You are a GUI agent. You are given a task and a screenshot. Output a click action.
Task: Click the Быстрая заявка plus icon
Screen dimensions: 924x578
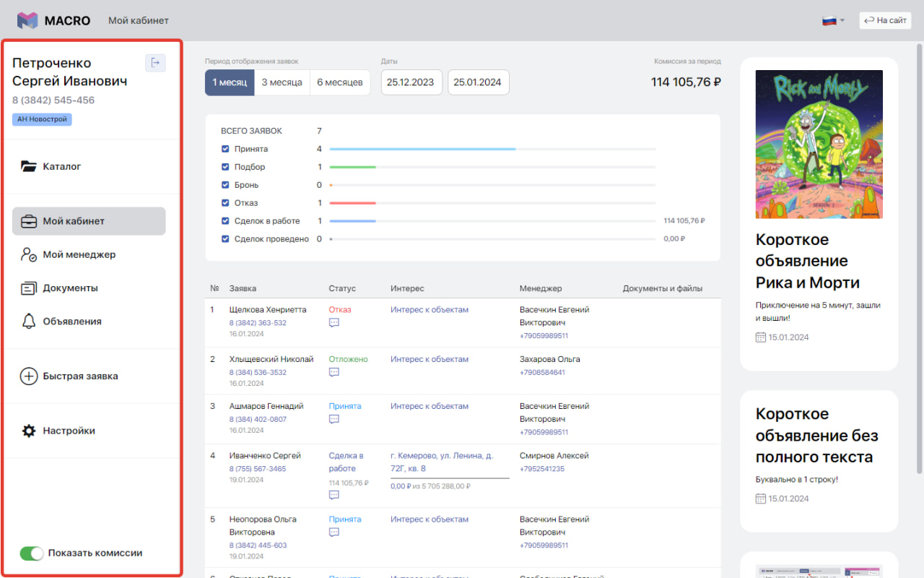click(29, 376)
